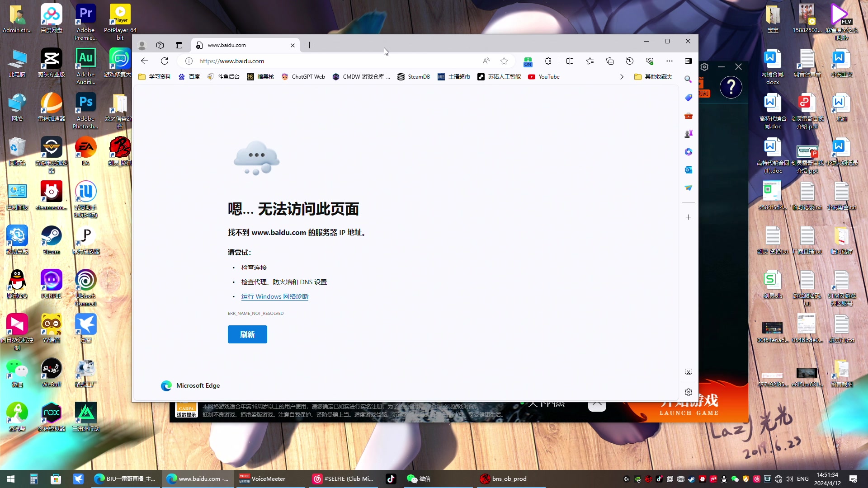The height and width of the screenshot is (488, 868).
Task: Click sidebar search magnifier icon
Action: 688,79
